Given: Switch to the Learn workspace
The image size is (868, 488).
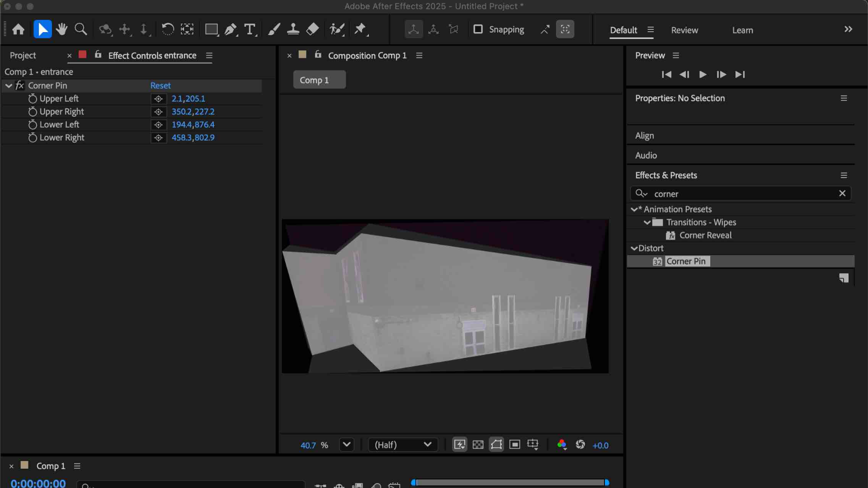Looking at the screenshot, I should pos(742,30).
